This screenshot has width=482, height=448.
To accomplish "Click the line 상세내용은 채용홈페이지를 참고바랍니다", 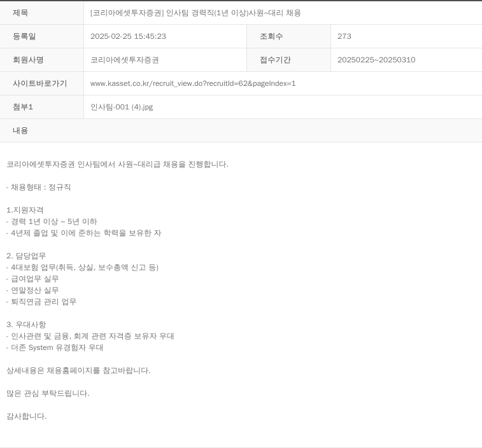I will pyautogui.click(x=78, y=370).
